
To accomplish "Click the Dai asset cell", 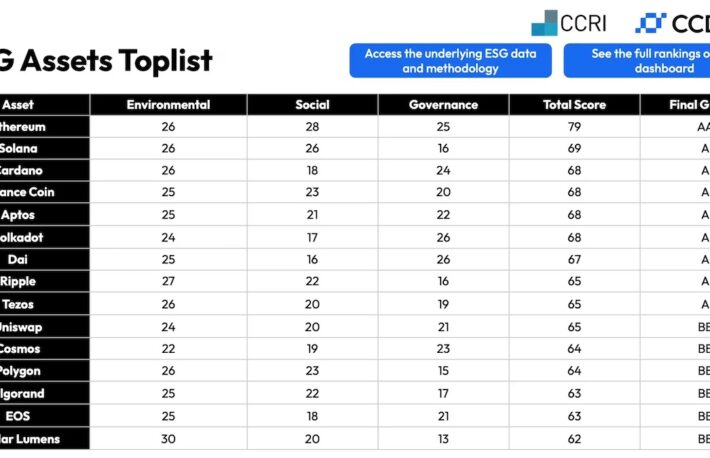I will coord(44,260).
